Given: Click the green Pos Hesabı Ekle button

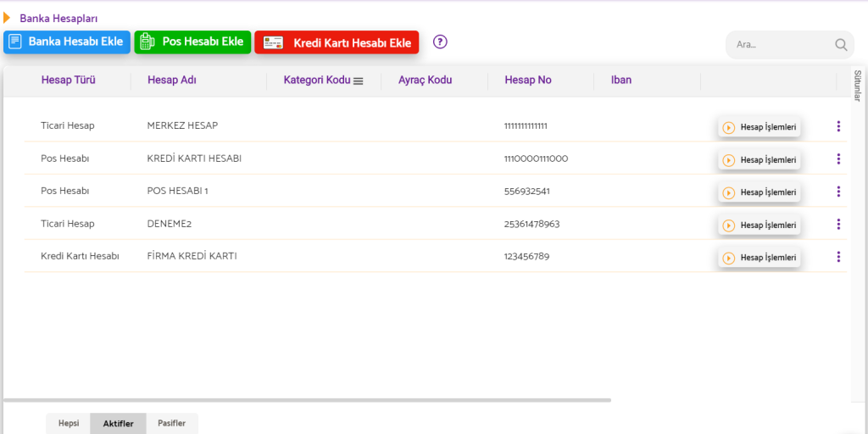Looking at the screenshot, I should coord(192,42).
